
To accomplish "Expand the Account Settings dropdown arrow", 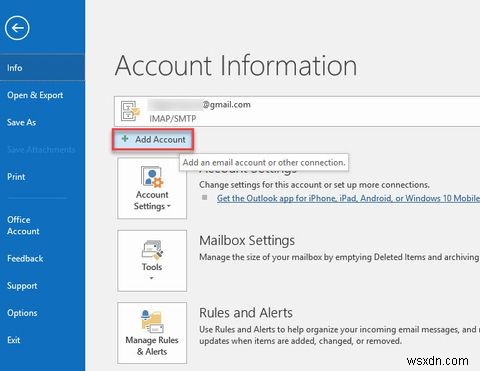I will (169, 206).
